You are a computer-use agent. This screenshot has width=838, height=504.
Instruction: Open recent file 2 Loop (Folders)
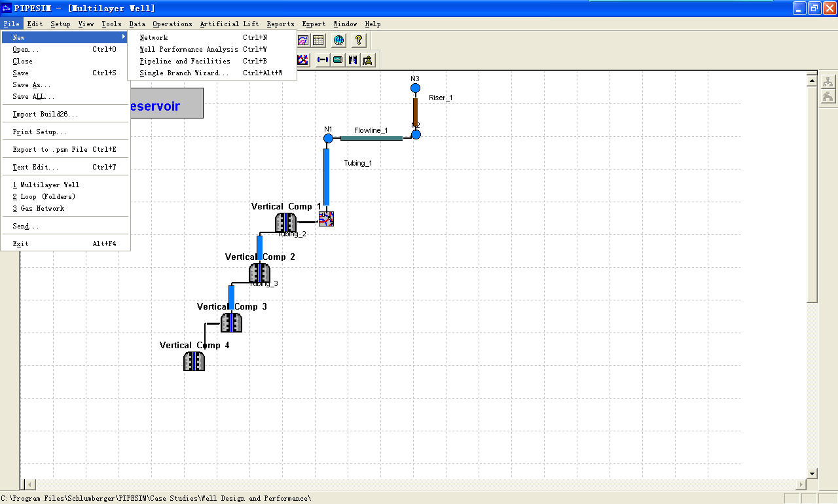point(65,196)
